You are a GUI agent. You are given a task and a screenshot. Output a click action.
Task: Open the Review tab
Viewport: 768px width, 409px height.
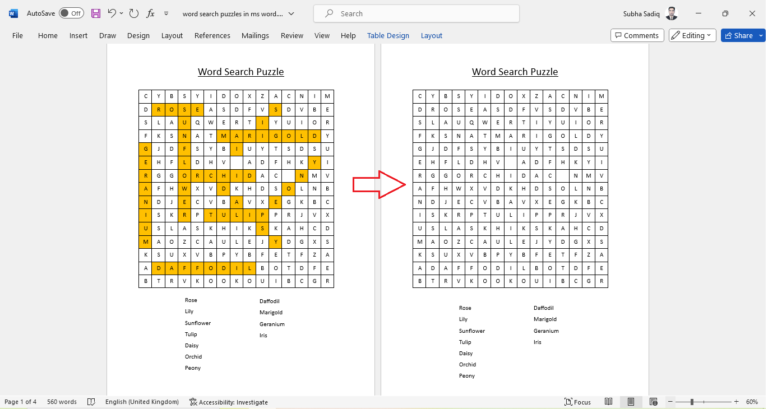(292, 35)
